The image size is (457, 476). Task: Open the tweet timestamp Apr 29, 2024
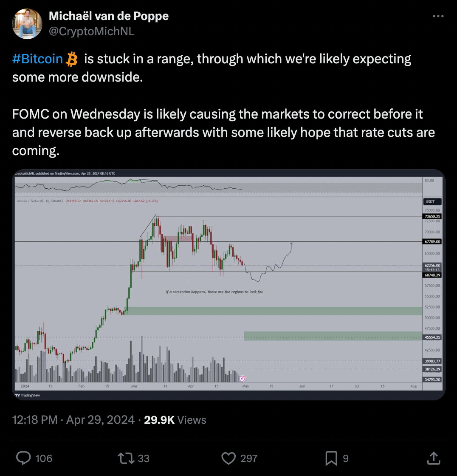click(x=101, y=420)
